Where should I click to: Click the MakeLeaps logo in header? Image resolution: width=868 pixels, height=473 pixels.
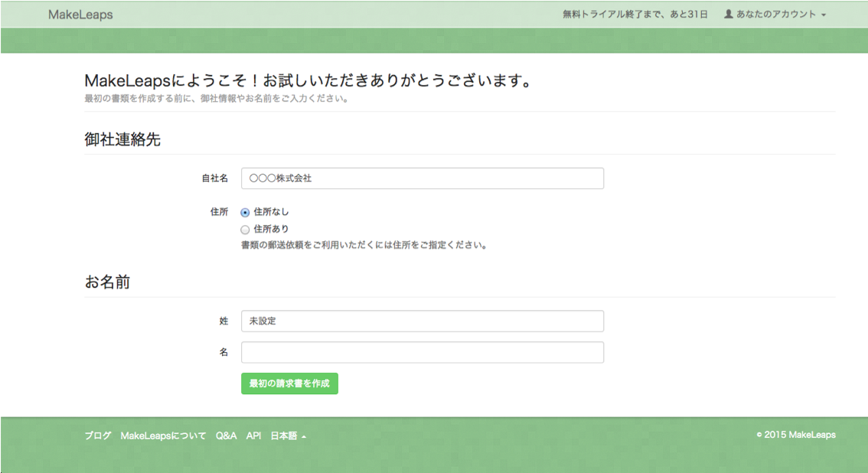[80, 15]
